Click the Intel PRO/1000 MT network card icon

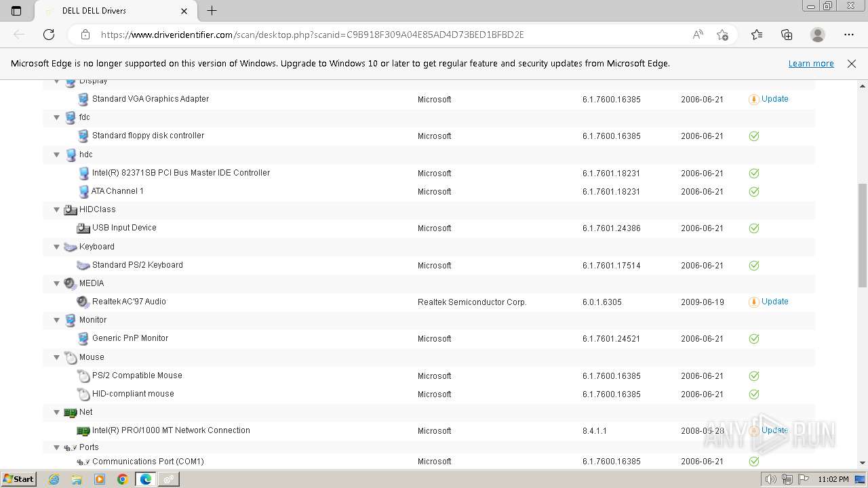tap(83, 430)
